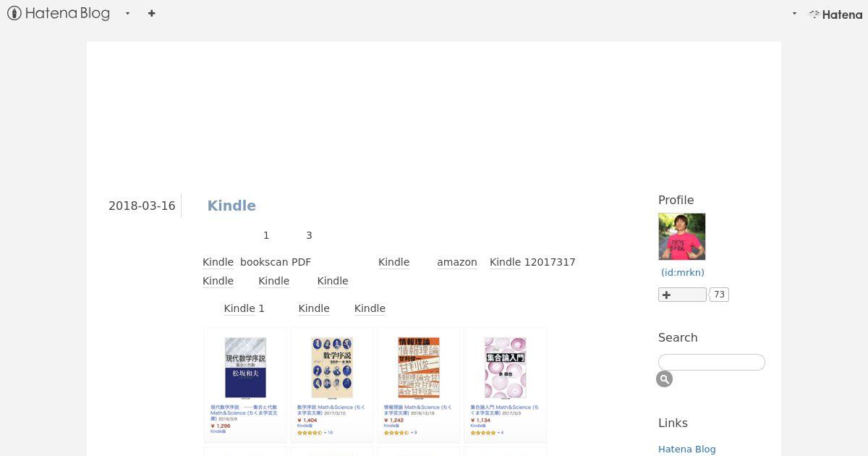Viewport: 868px width, 456px height.
Task: Open the Kindle post title
Action: click(231, 206)
